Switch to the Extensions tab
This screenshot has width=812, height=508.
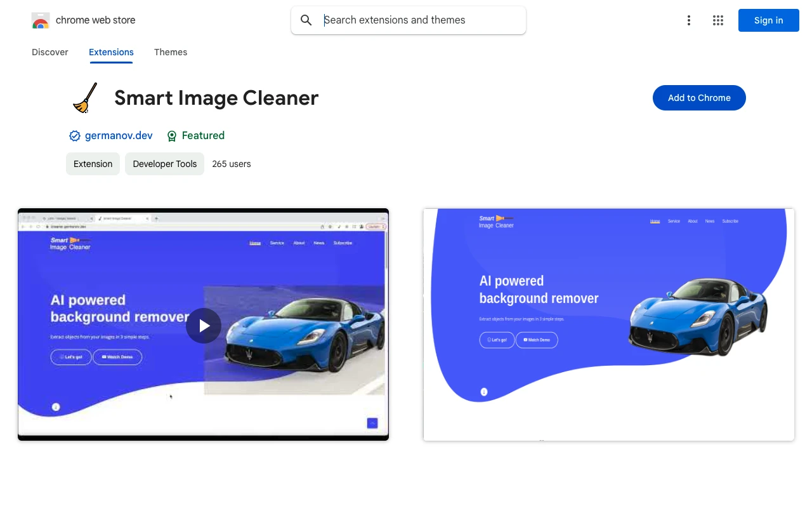coord(111,52)
